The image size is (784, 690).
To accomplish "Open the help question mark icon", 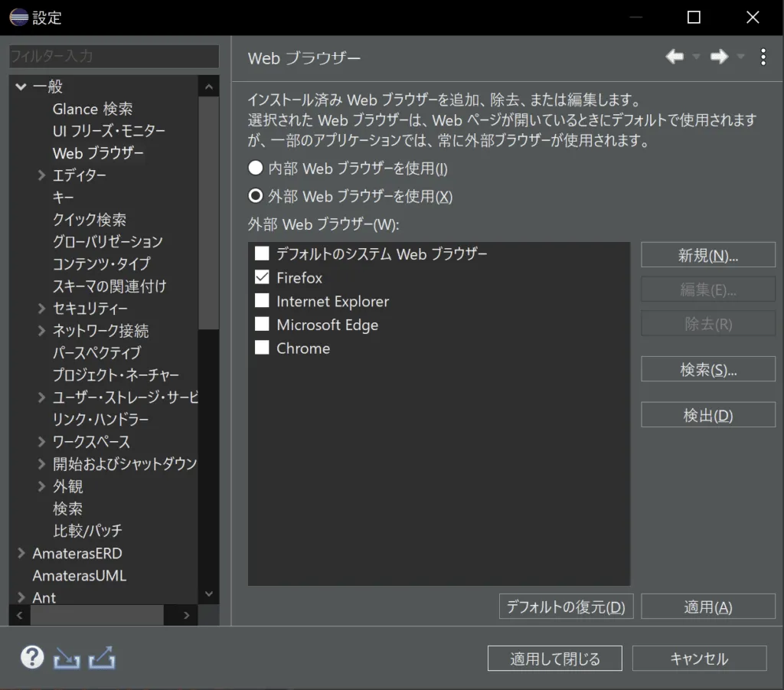I will (x=32, y=658).
